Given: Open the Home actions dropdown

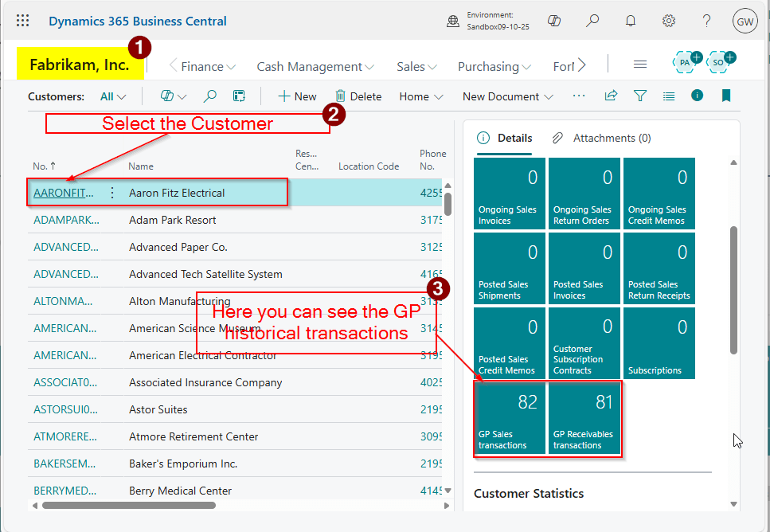Looking at the screenshot, I should click(x=421, y=96).
